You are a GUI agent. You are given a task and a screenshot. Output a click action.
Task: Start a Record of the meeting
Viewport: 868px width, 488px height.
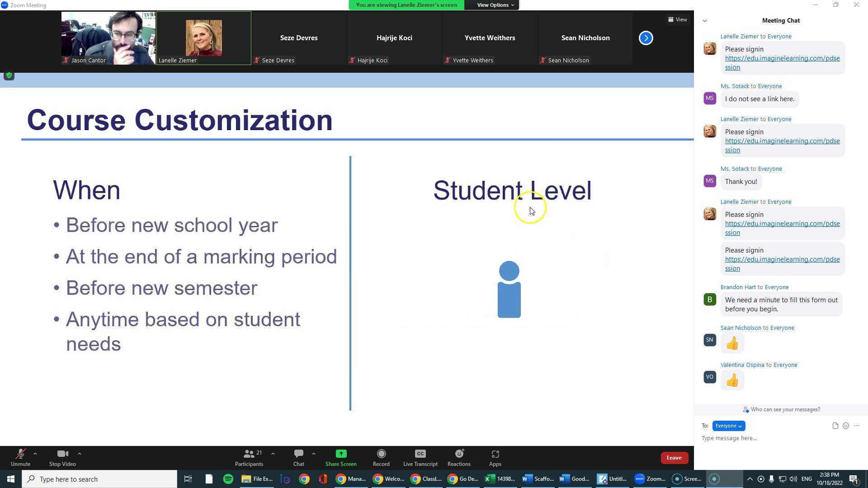click(381, 457)
